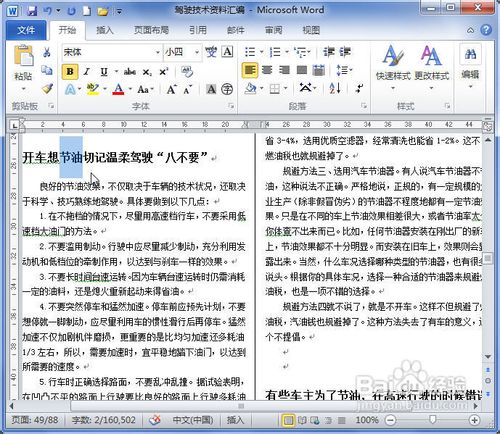Image resolution: width=500 pixels, height=434 pixels.
Task: Open font size 小四 dropdown
Action: click(197, 52)
